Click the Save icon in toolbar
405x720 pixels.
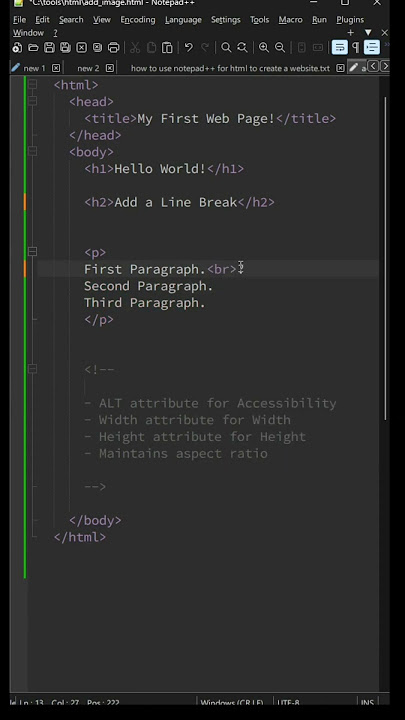(49, 47)
